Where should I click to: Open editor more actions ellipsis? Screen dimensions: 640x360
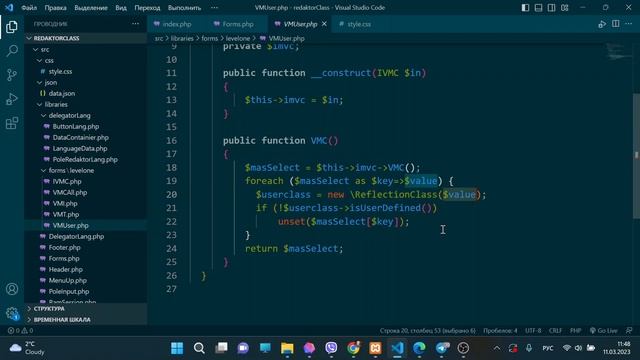[629, 24]
